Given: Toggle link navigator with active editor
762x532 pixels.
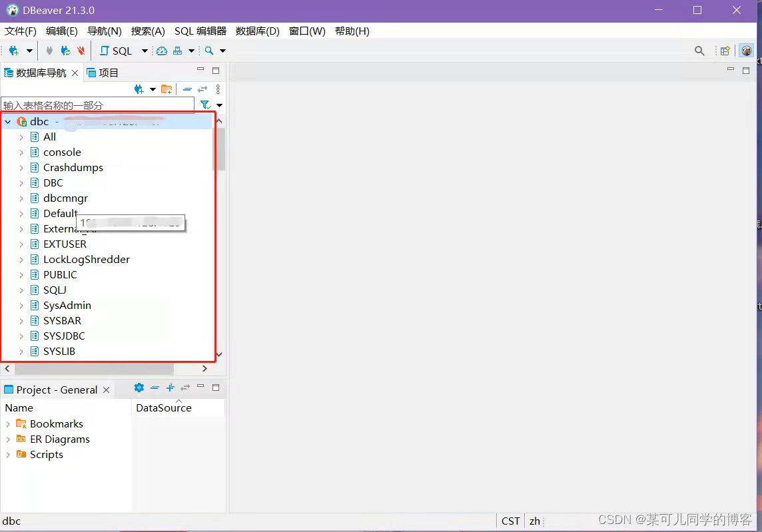Looking at the screenshot, I should (x=202, y=89).
